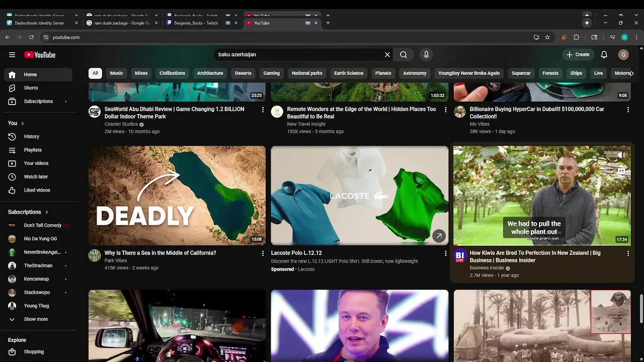Select the Supercar filter chip
Screen dimensions: 644x362
[521, 73]
